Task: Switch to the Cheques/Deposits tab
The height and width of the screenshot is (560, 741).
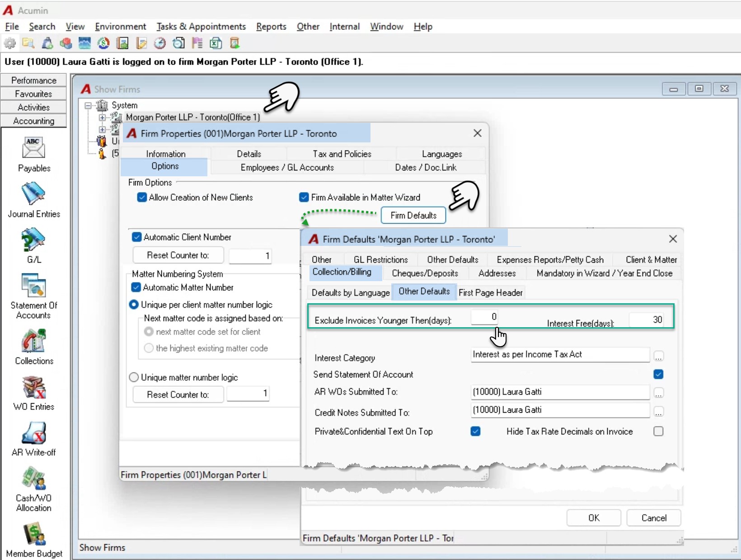Action: [x=425, y=273]
